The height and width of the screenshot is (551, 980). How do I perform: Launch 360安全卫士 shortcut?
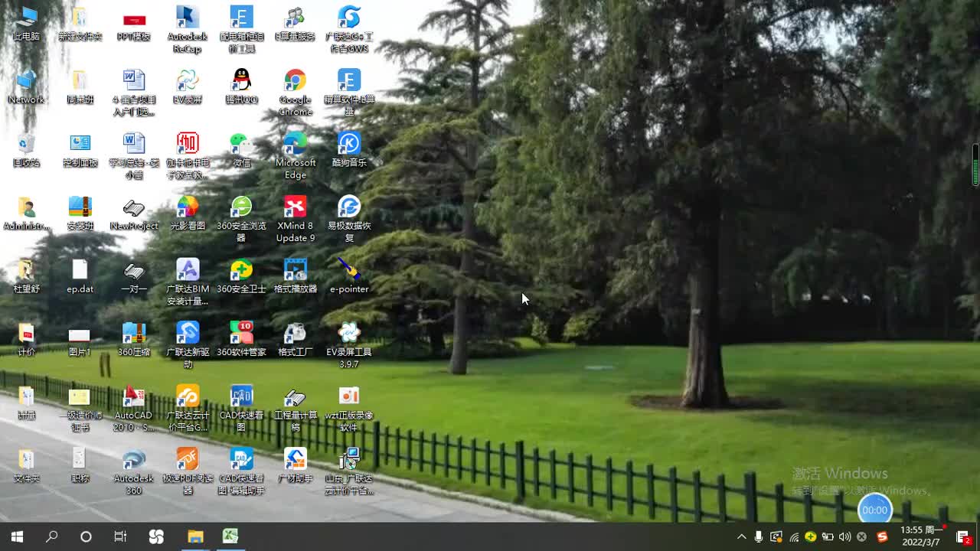click(x=241, y=276)
